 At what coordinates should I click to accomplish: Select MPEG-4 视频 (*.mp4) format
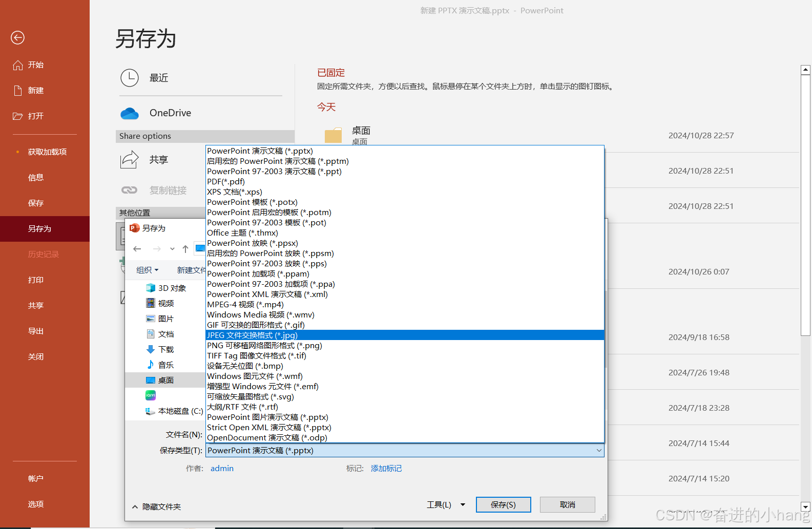click(405, 304)
